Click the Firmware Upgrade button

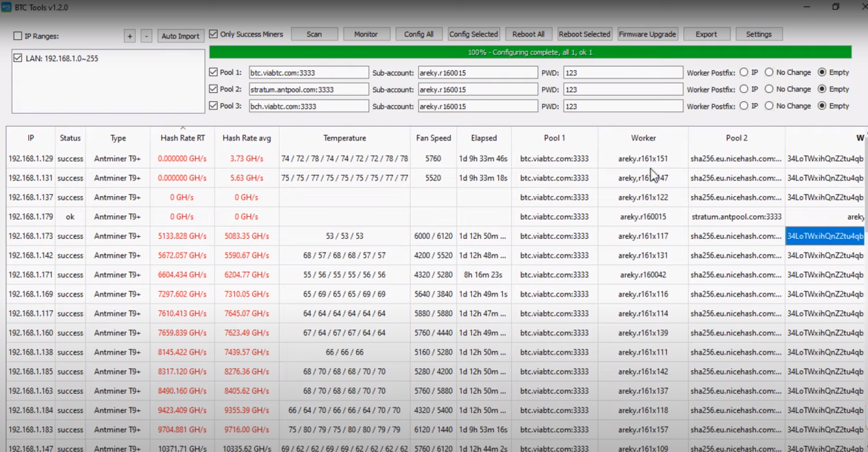pyautogui.click(x=647, y=34)
